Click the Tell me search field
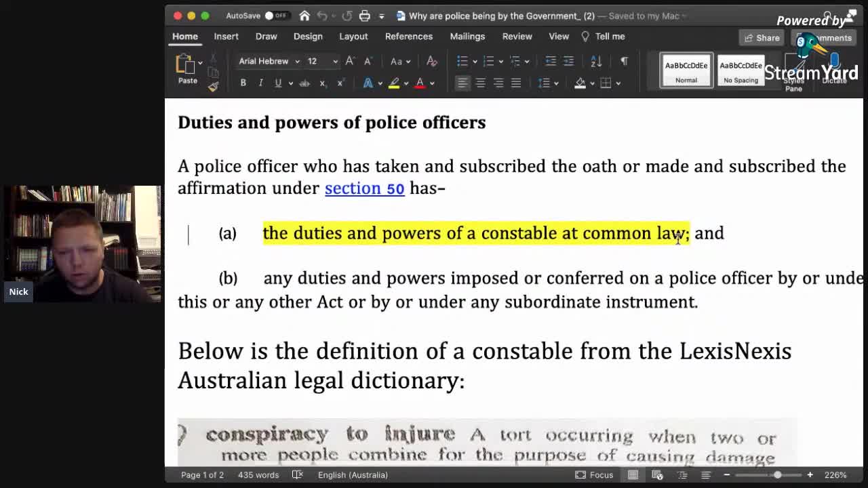The width and height of the screenshot is (868, 488). click(x=604, y=37)
